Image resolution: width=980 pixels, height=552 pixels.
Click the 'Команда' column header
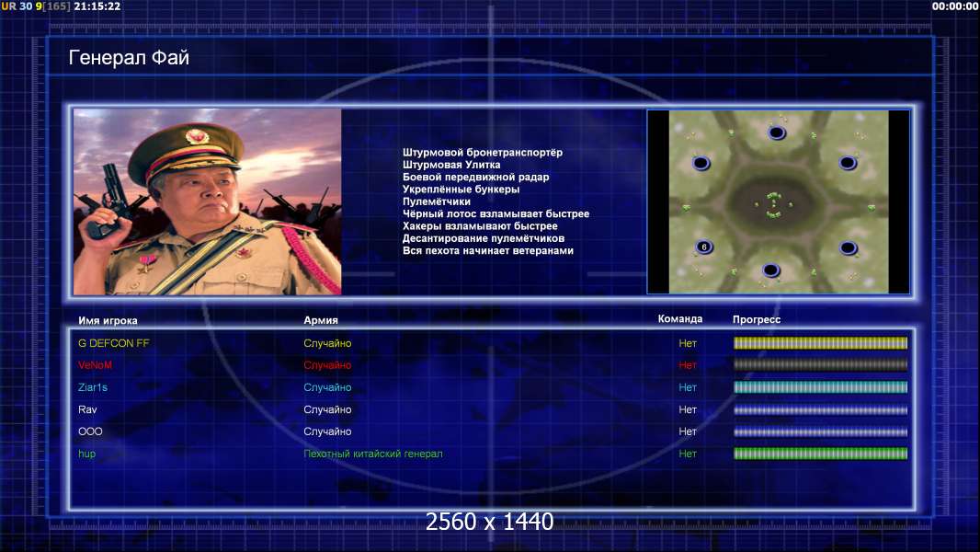click(x=680, y=319)
